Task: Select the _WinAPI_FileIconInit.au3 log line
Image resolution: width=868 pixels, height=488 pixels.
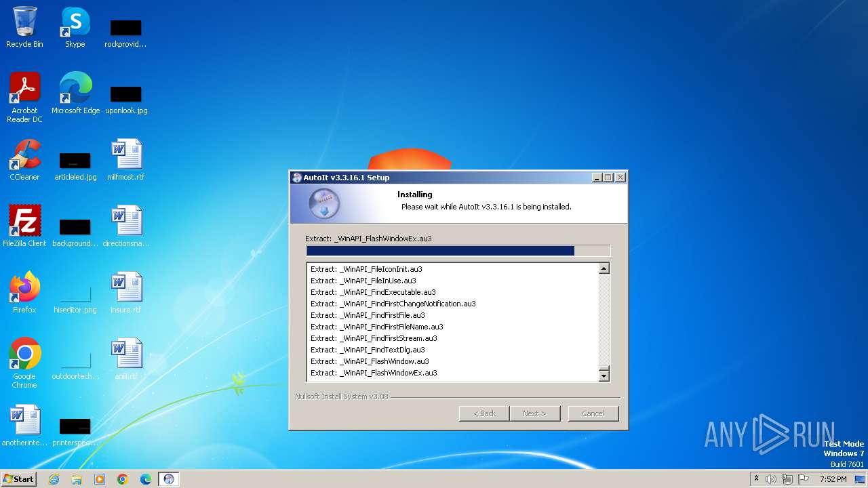Action: (x=366, y=269)
